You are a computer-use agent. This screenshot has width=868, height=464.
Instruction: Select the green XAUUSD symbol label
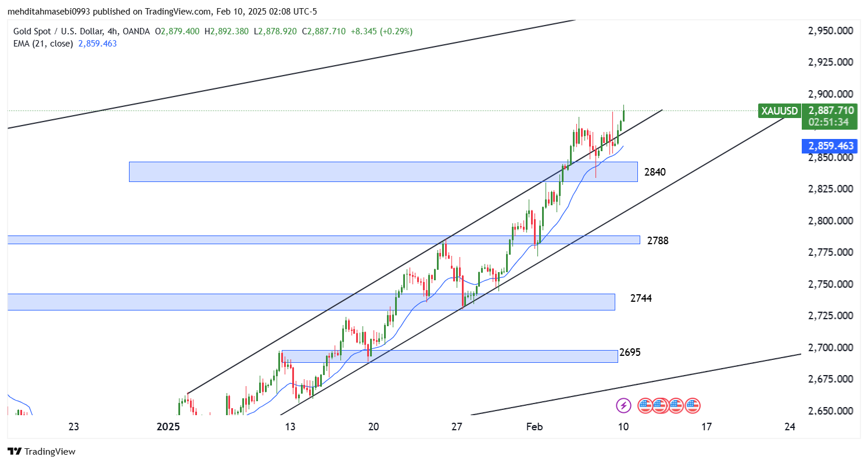point(780,110)
